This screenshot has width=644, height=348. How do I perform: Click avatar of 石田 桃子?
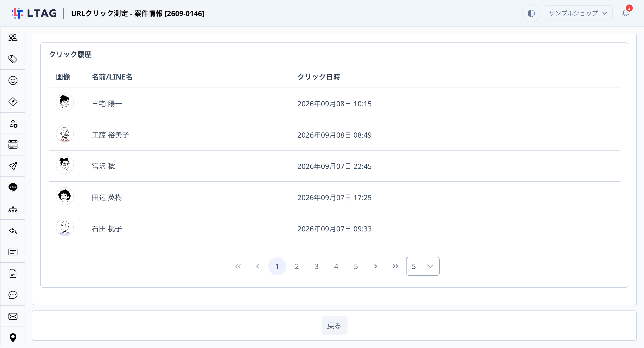click(65, 227)
